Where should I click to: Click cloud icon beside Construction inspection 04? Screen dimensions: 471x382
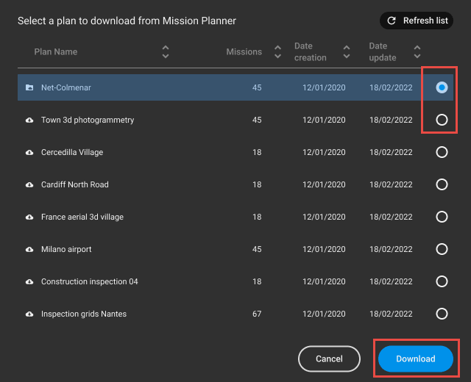(x=30, y=282)
